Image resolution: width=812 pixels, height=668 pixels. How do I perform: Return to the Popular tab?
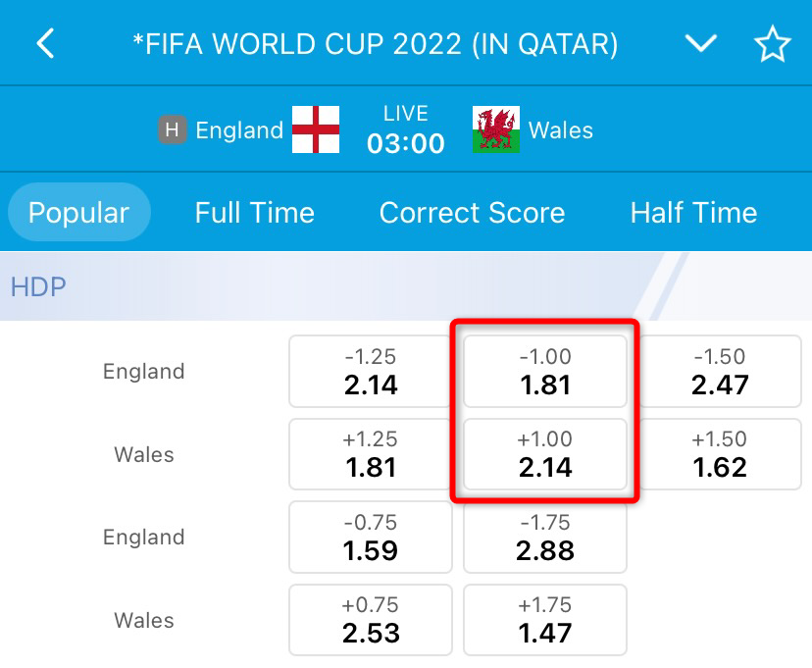(x=78, y=213)
